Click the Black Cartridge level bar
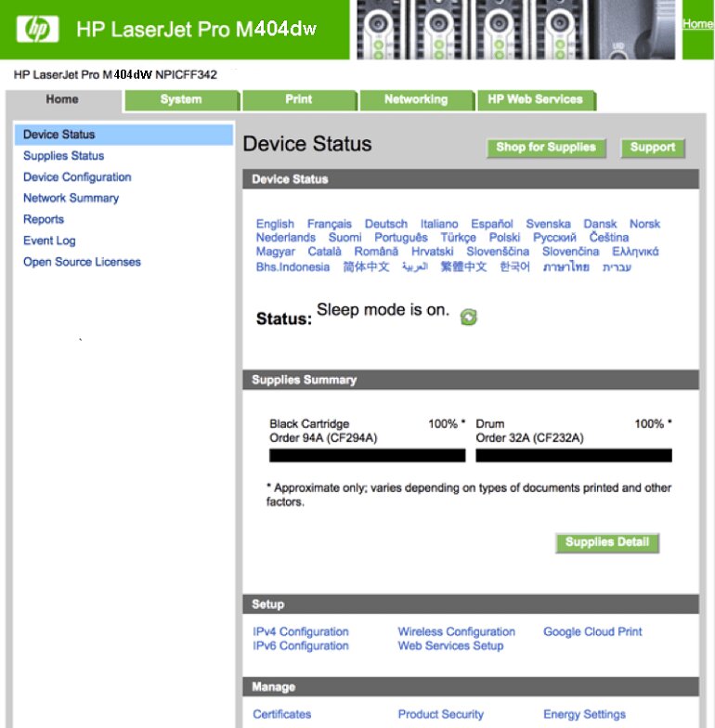 368,455
